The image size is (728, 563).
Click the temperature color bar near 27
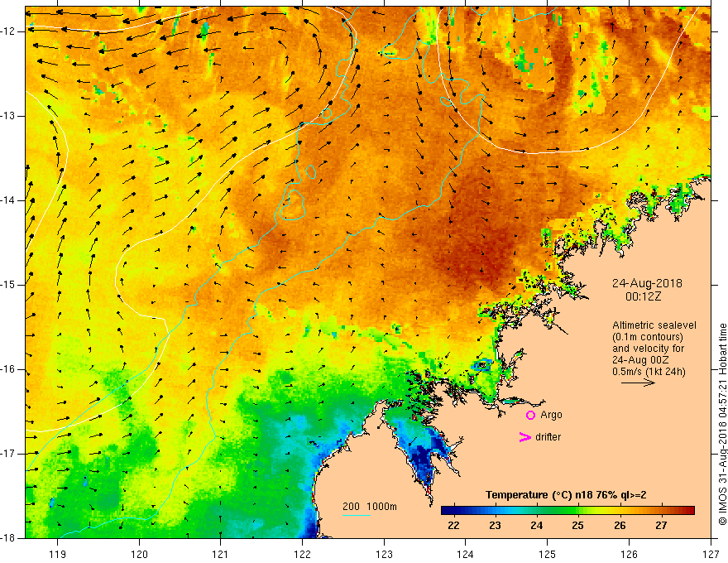[x=662, y=511]
